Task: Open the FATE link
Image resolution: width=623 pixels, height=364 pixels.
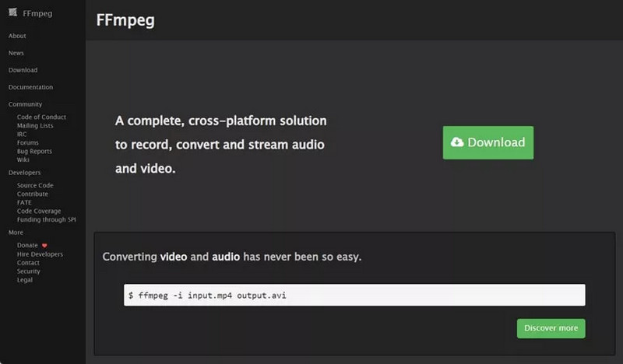Action: coord(24,202)
